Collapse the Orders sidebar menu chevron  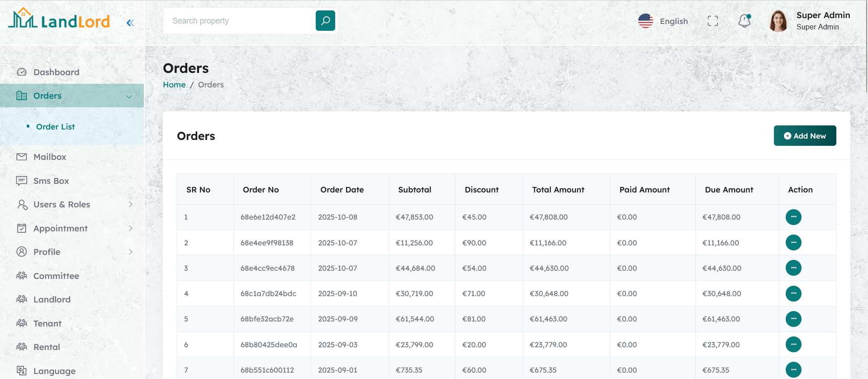[x=129, y=96]
